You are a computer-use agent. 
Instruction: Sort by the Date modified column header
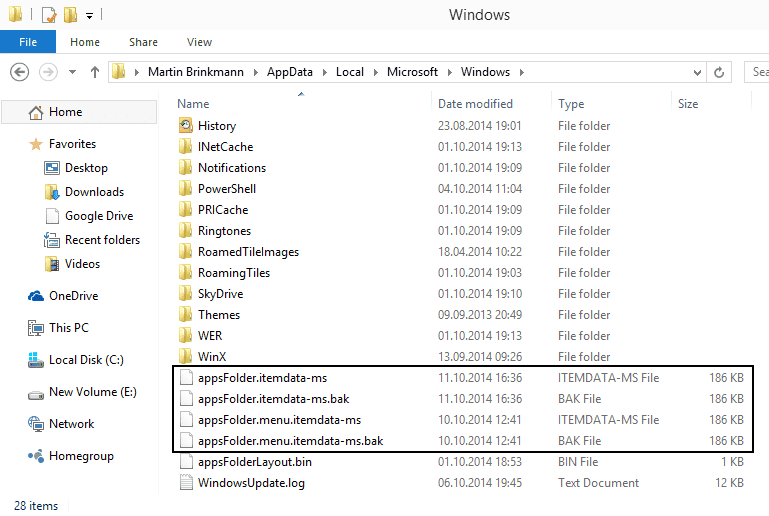475,104
